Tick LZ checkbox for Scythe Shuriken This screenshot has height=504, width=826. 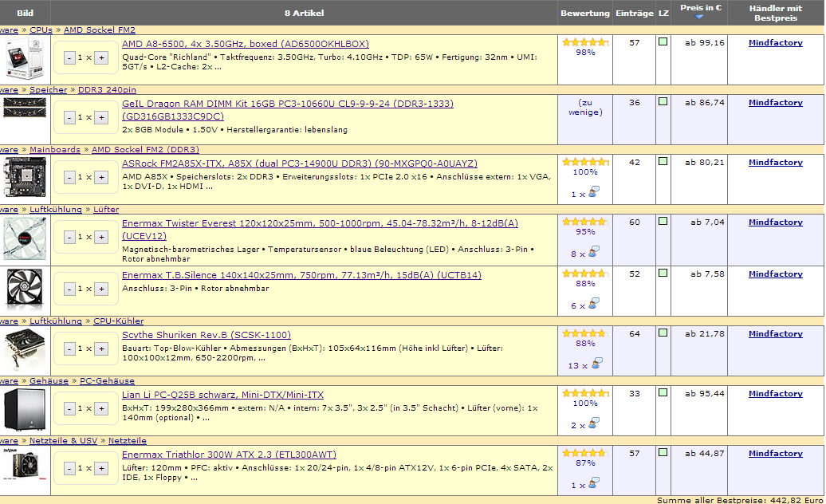coord(663,333)
